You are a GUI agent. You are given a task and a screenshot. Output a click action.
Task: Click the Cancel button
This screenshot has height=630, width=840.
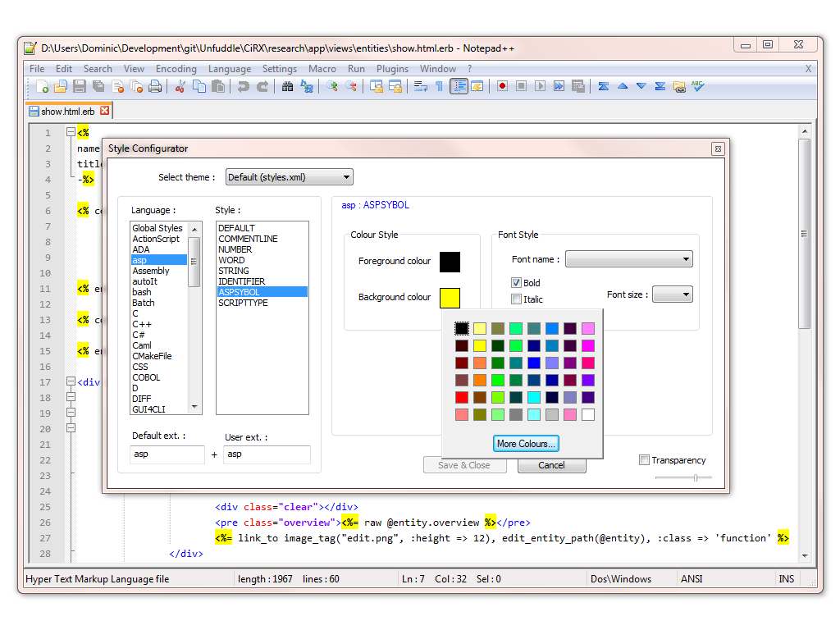(551, 465)
